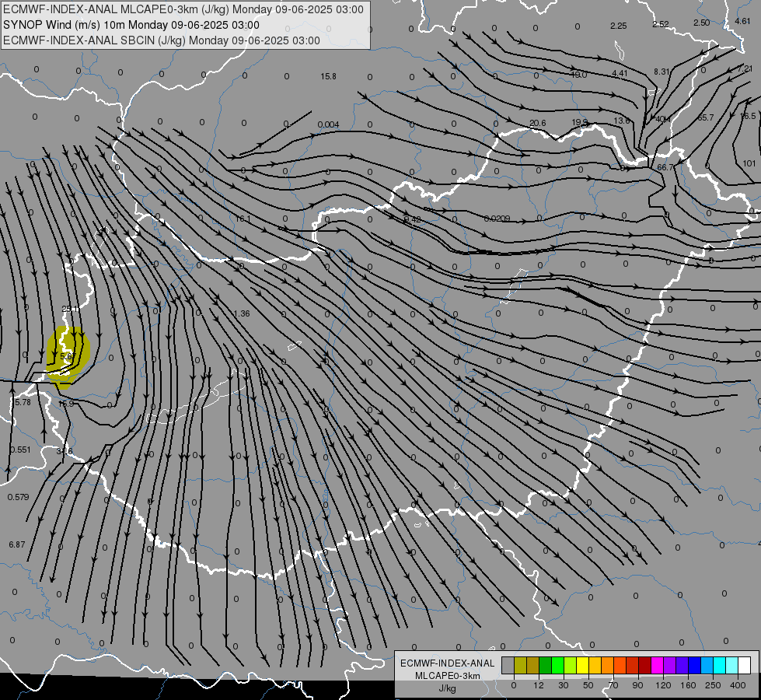
Task: Click the white legend swatch at the scale end
Action: click(x=744, y=665)
